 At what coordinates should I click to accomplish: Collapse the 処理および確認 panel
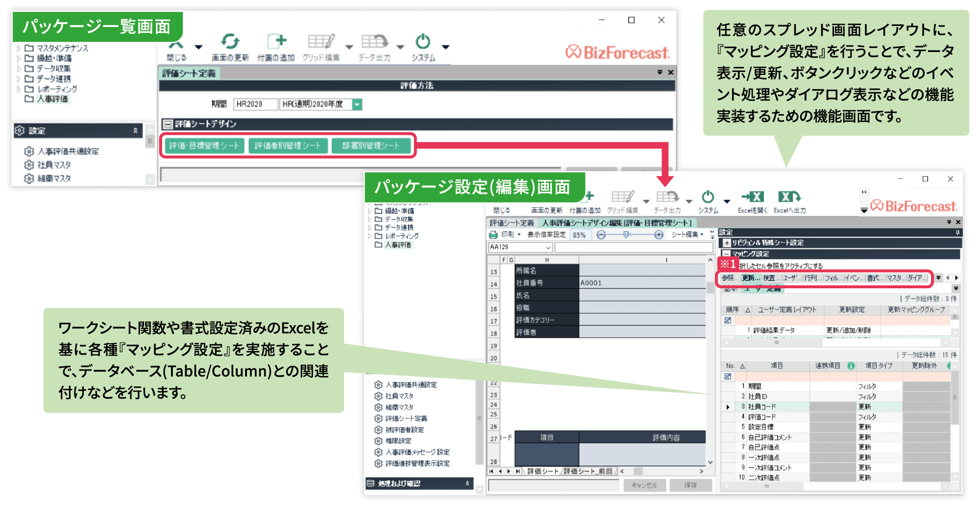pos(467,483)
